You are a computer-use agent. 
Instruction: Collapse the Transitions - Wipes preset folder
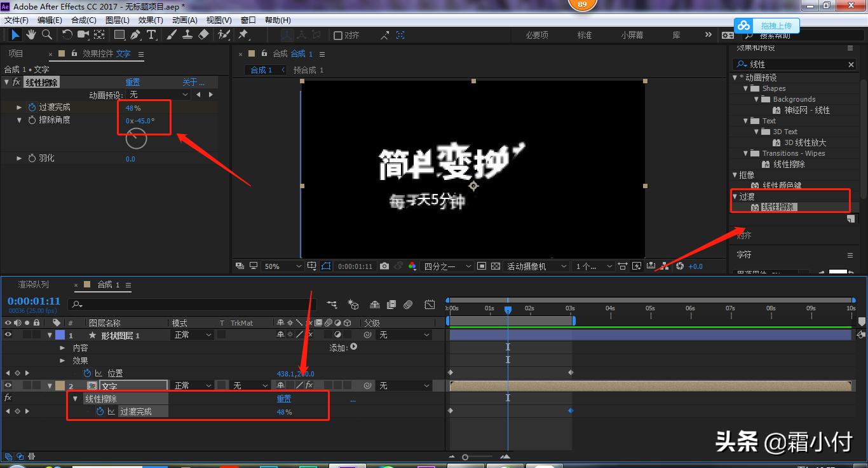coord(746,153)
